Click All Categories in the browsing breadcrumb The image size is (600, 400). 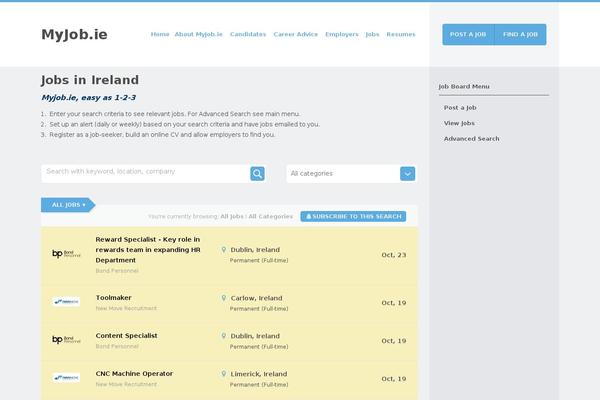pos(271,216)
